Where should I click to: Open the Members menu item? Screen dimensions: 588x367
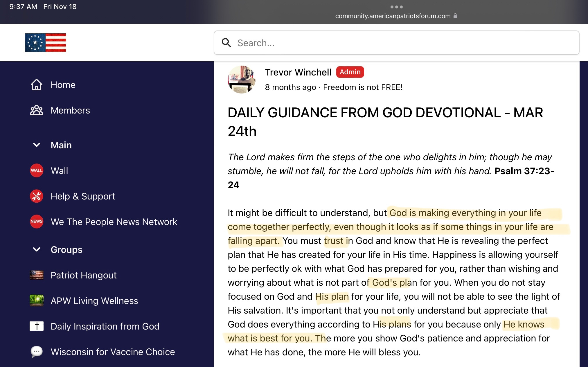coord(70,110)
